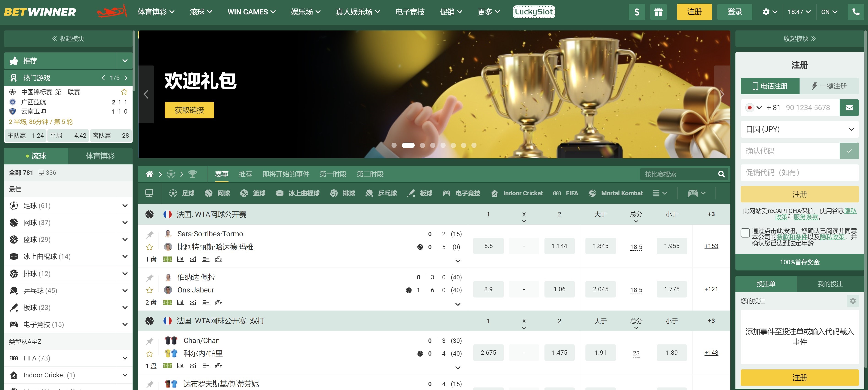Expand the 推荐 section chevron
This screenshot has width=868, height=390.
[x=125, y=61]
